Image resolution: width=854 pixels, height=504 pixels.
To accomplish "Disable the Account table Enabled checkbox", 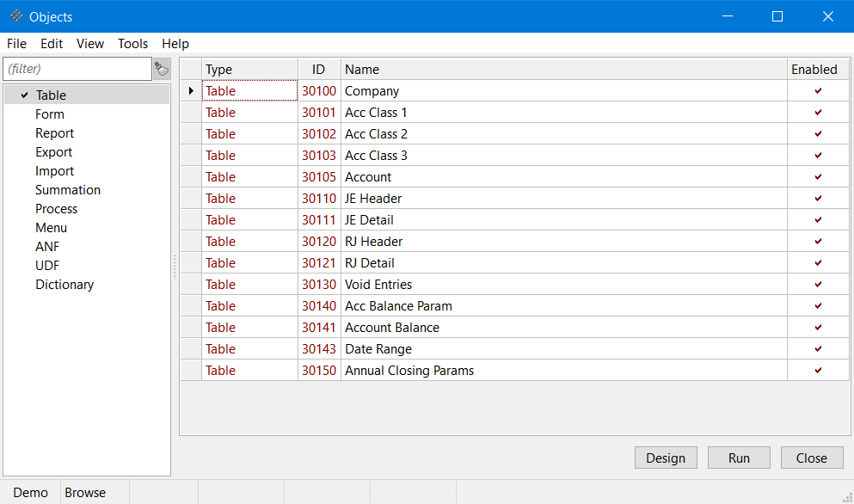I will tap(818, 177).
